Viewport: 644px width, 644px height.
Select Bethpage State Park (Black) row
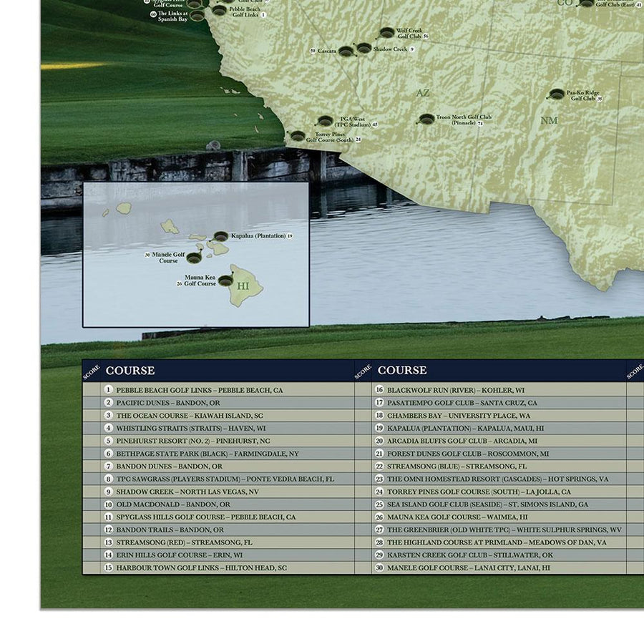click(x=218, y=454)
